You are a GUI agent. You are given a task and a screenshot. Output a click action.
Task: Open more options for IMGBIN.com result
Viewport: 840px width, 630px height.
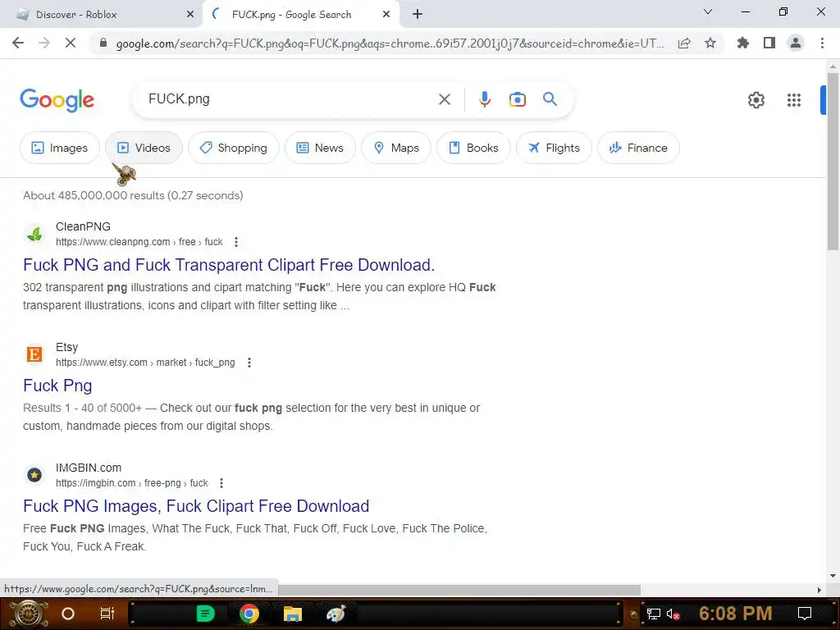(x=221, y=483)
